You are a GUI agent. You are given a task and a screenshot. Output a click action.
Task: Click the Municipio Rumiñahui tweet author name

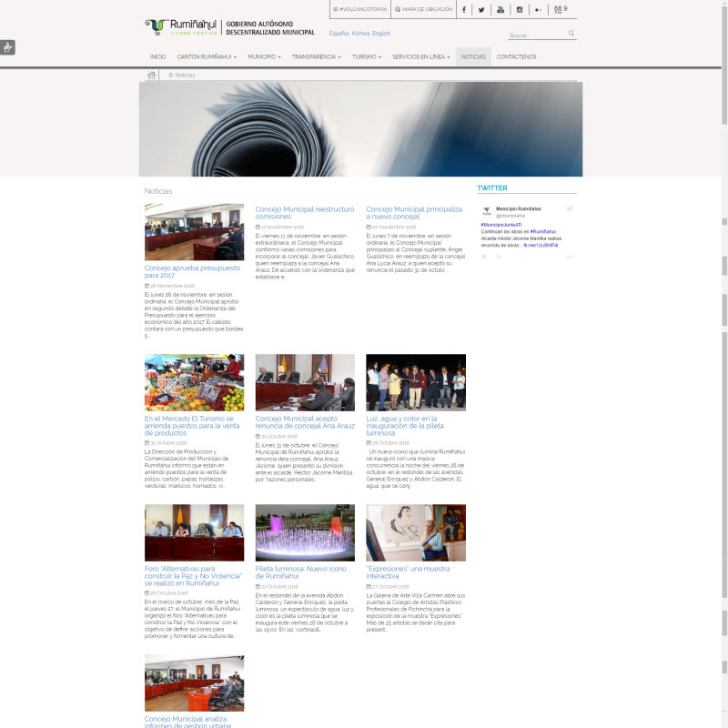[518, 209]
